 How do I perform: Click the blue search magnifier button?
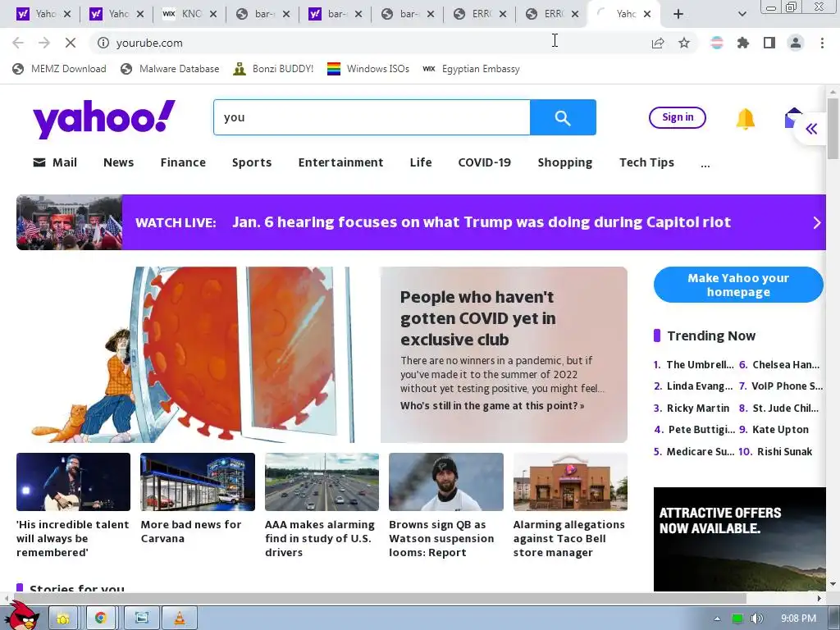point(563,117)
